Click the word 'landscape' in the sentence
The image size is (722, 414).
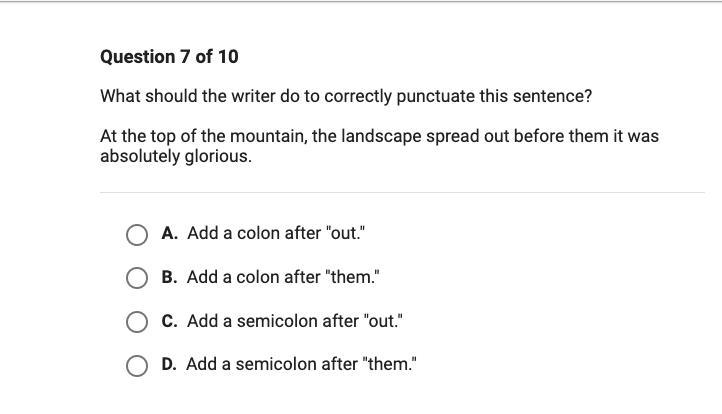(x=382, y=136)
